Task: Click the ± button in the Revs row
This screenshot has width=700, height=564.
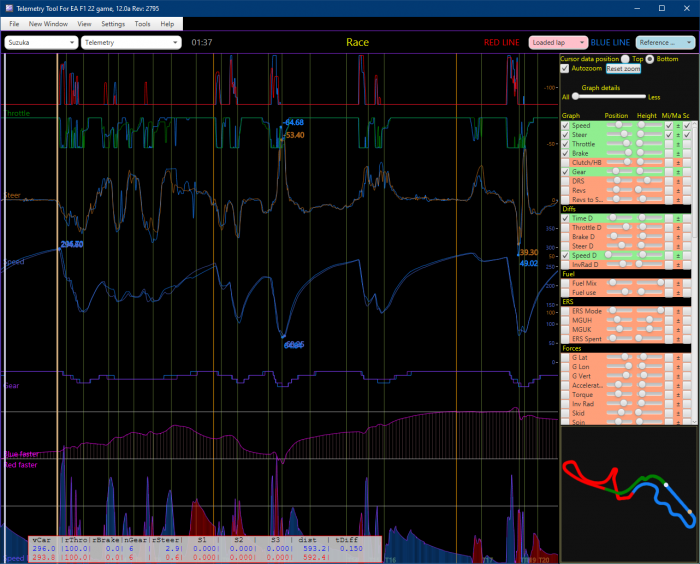Action: click(x=678, y=191)
